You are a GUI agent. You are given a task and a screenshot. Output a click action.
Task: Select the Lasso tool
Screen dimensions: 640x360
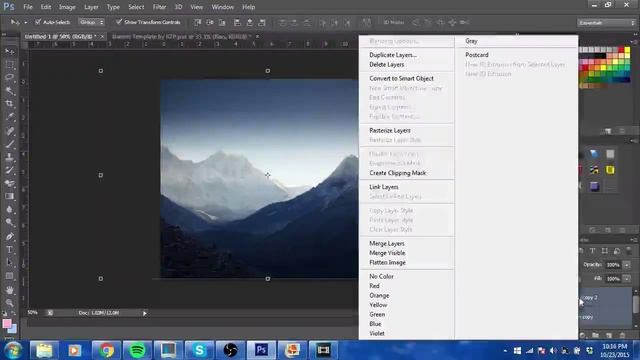[10, 78]
